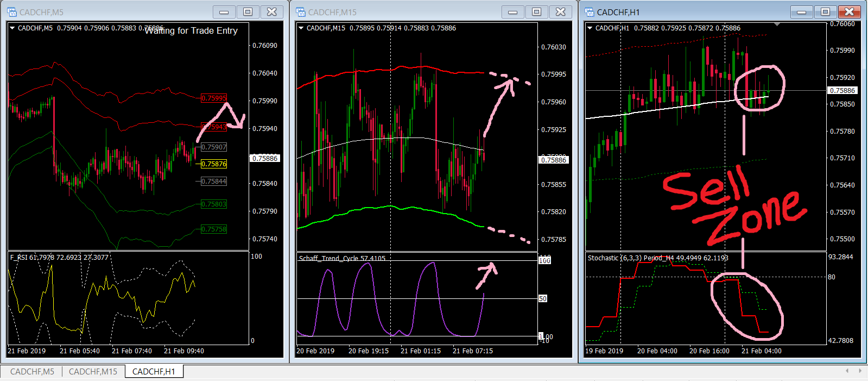Click the 80 level label in Stochastic subwindow
Image resolution: width=868 pixels, height=381 pixels.
[x=832, y=277]
